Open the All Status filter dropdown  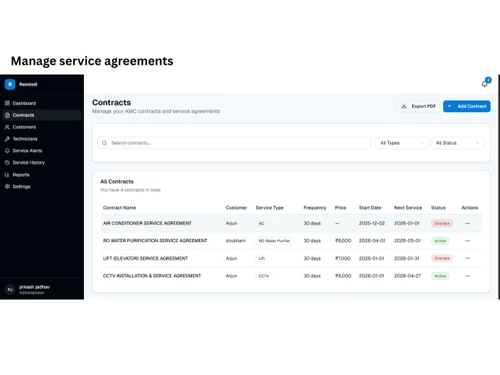coord(458,143)
